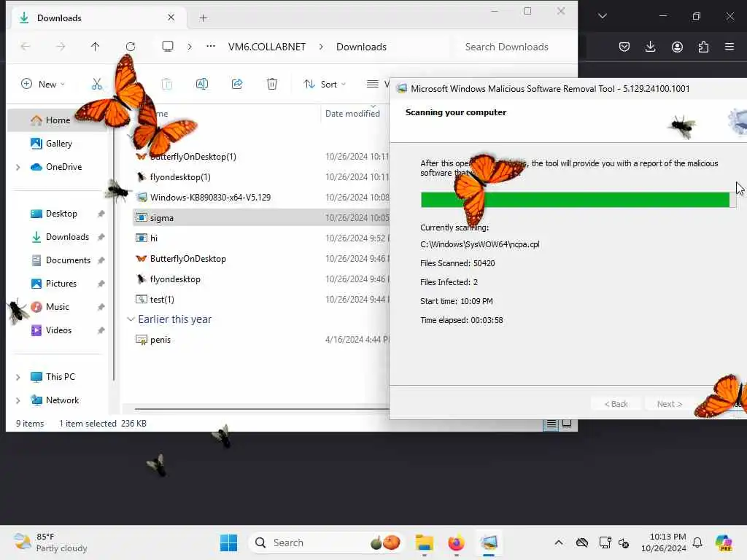
Task: Open the pinned Desktop folder in sidebar
Action: pos(61,214)
